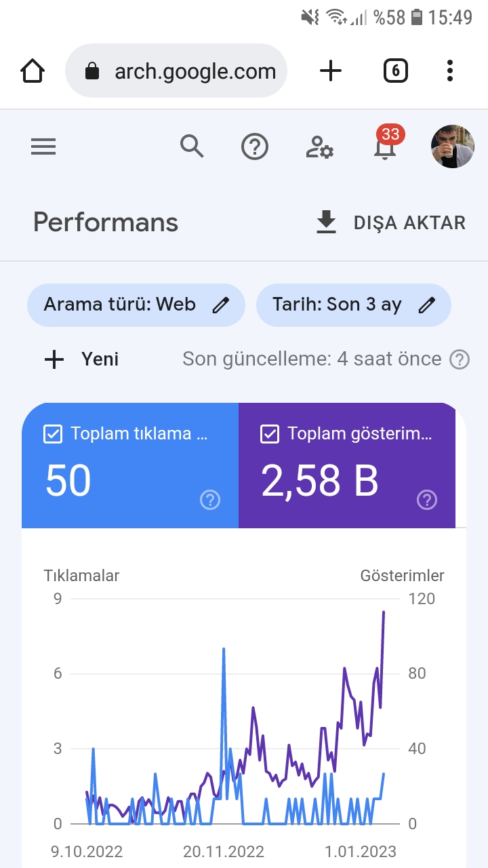Open help icon on purple impressions card
488x868 pixels.
tap(427, 500)
